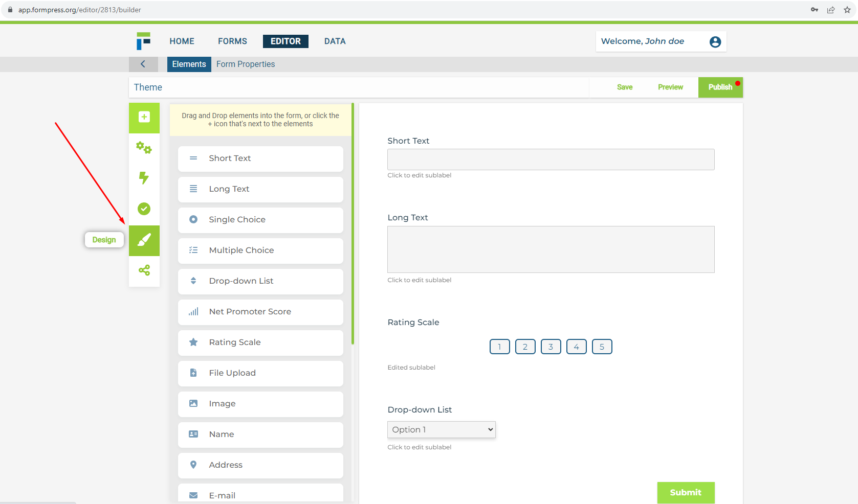The height and width of the screenshot is (504, 858).
Task: Click the user profile avatar icon
Action: pos(715,42)
